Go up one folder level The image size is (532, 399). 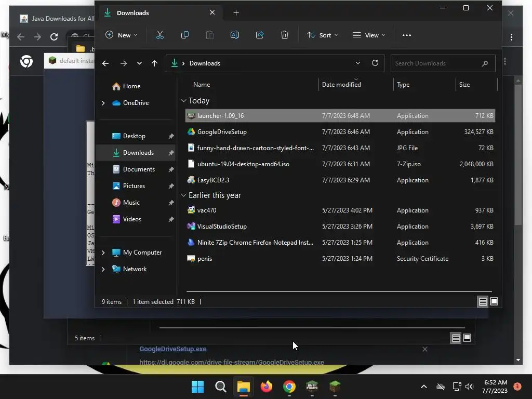click(x=154, y=63)
